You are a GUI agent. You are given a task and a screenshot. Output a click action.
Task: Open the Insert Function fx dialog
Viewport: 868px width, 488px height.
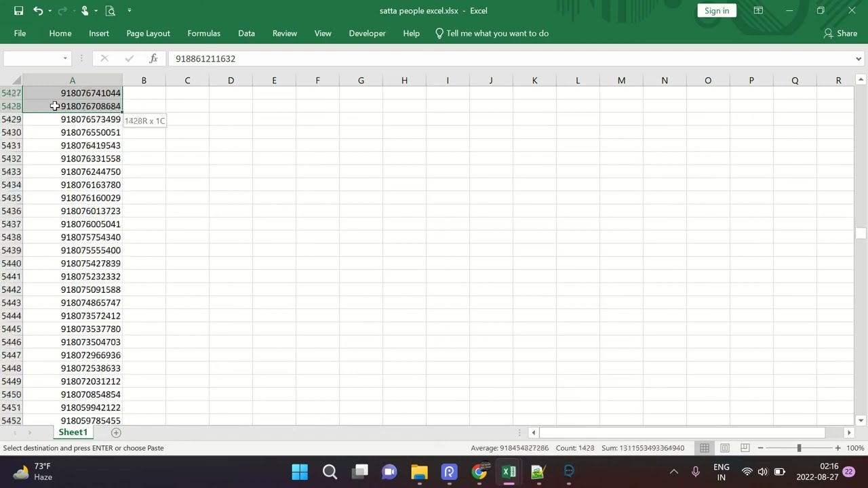point(153,58)
